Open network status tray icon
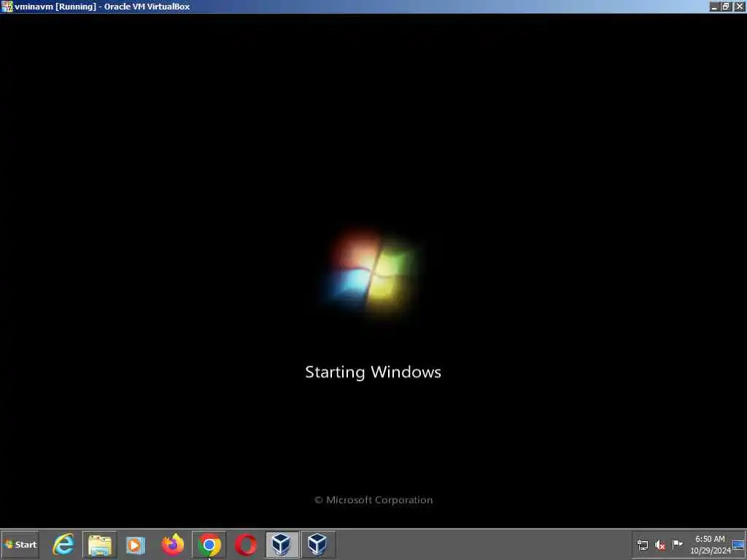The height and width of the screenshot is (560, 747). 642,545
